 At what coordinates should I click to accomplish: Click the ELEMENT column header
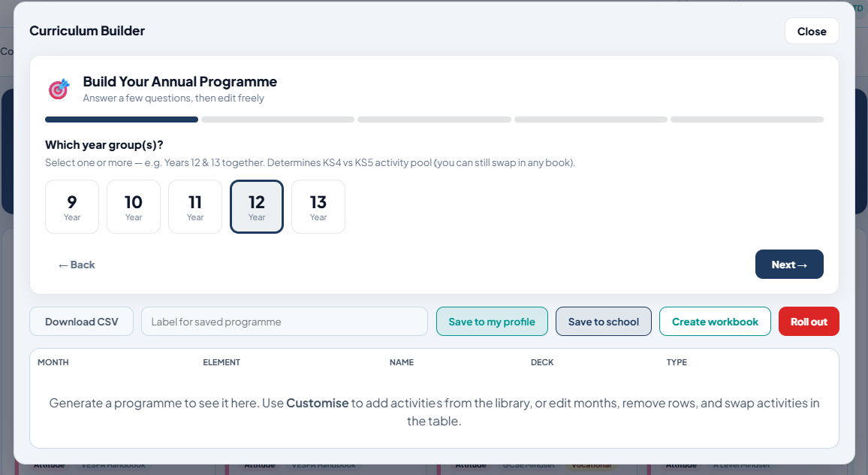pos(222,362)
